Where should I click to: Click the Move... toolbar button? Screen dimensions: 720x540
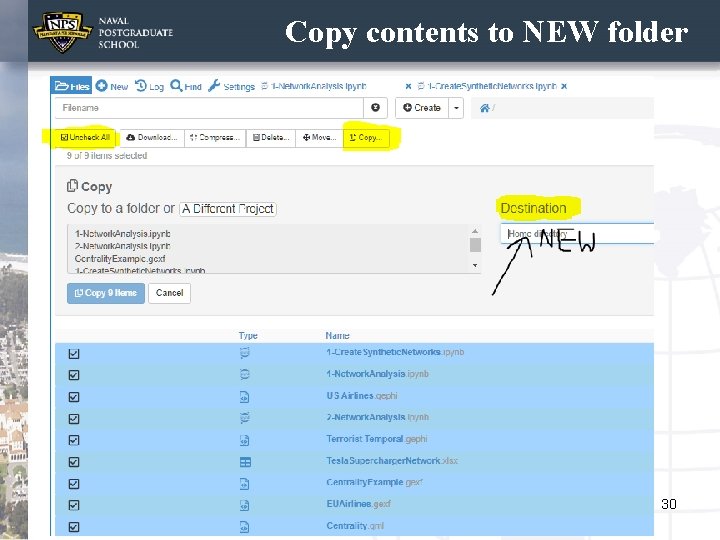coord(319,137)
